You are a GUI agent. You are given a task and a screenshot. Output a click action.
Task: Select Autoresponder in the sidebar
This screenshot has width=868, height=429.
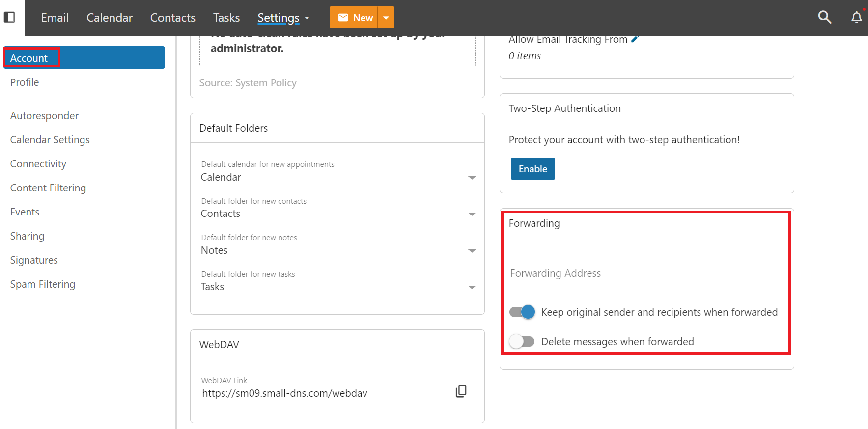[44, 116]
